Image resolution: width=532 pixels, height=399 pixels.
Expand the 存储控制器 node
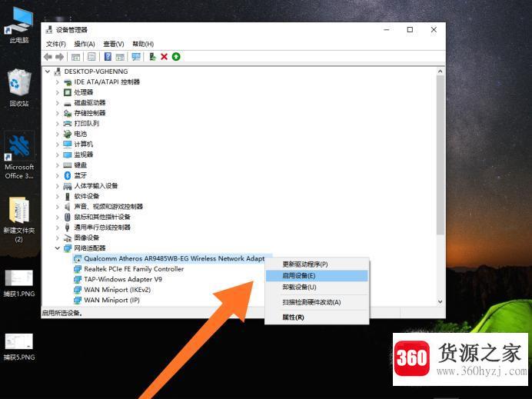58,113
